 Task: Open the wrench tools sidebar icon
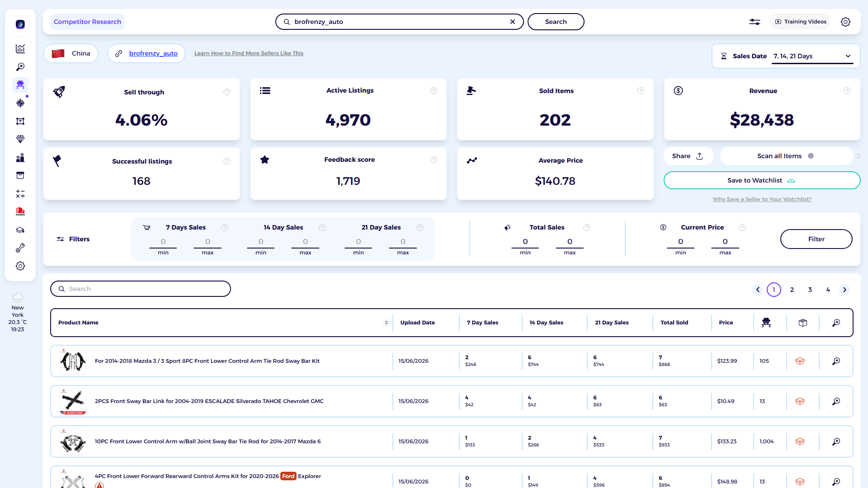(20, 248)
